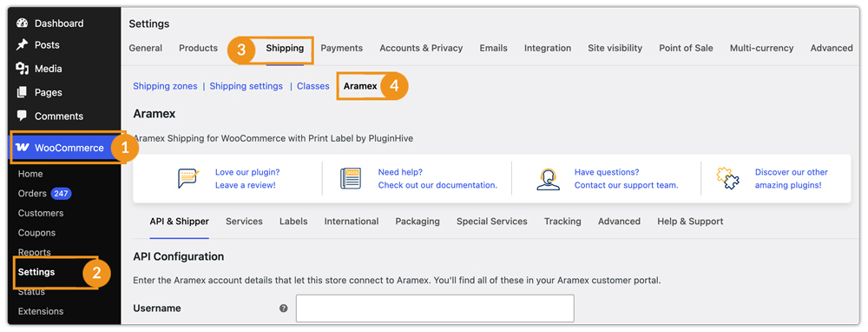Viewport: 868px width, 332px height.
Task: Switch to the Products settings tab
Action: (198, 48)
